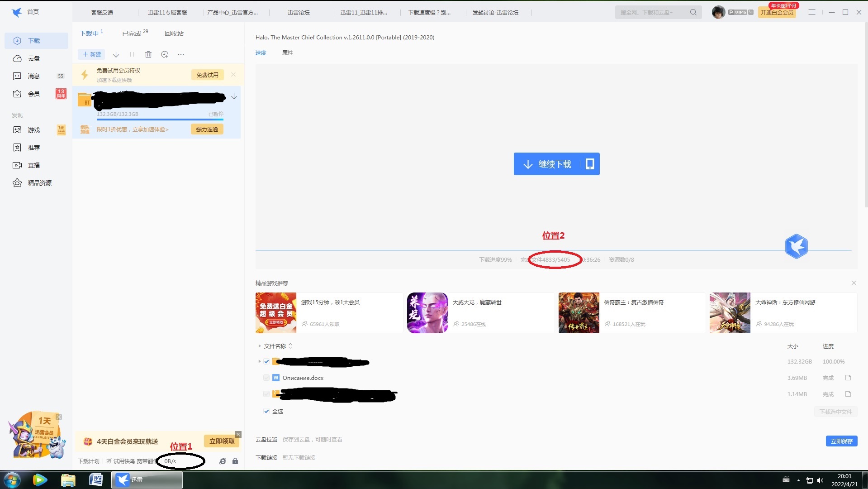This screenshot has width=868, height=489.
Task: Open the trash/delete icon in the toolbar
Action: [x=148, y=54]
